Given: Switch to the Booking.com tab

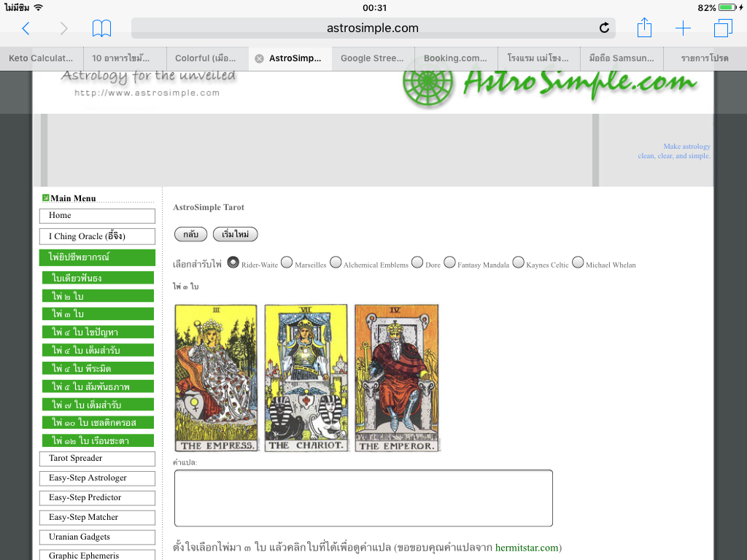Looking at the screenshot, I should coord(456,58).
